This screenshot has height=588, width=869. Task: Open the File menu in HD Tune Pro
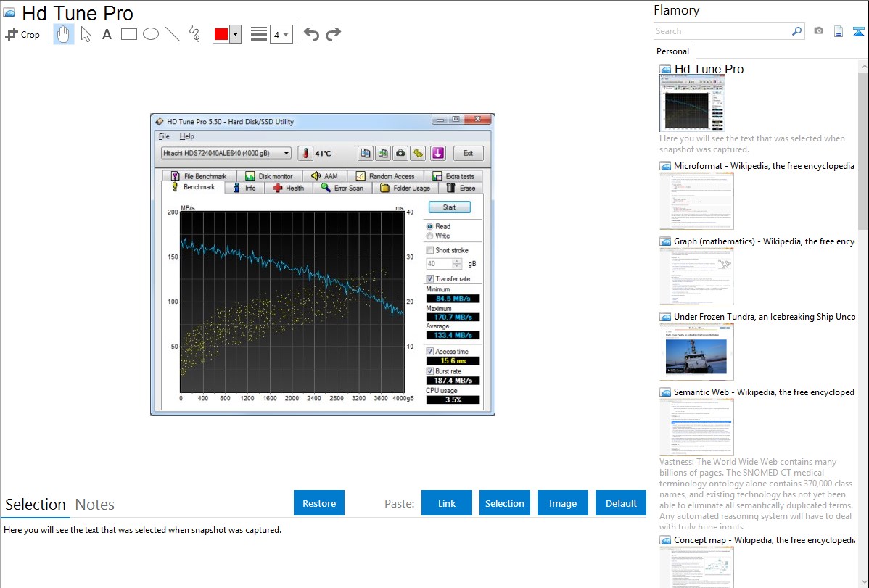[x=164, y=136]
